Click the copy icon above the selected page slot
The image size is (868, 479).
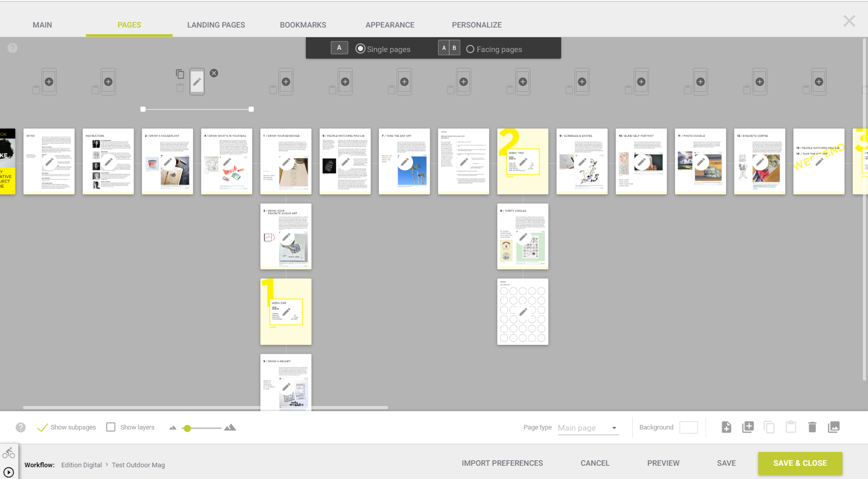coord(180,73)
